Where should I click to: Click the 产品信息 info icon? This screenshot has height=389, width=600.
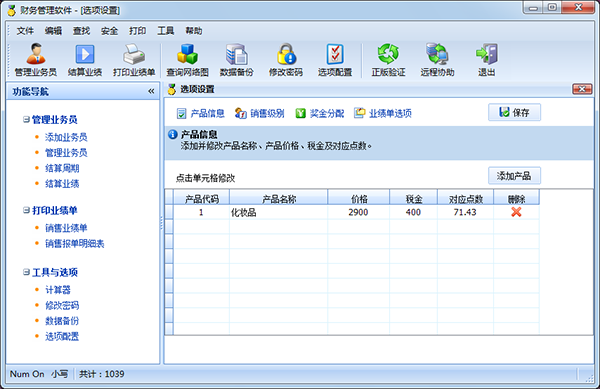173,134
